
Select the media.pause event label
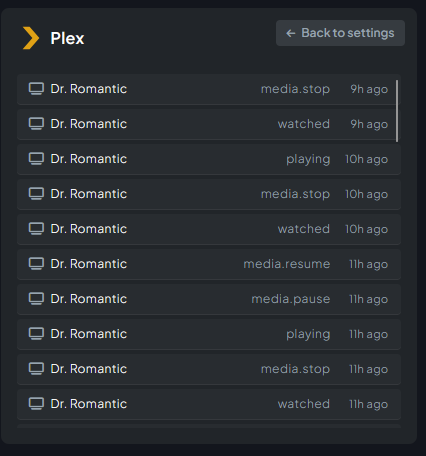click(291, 299)
